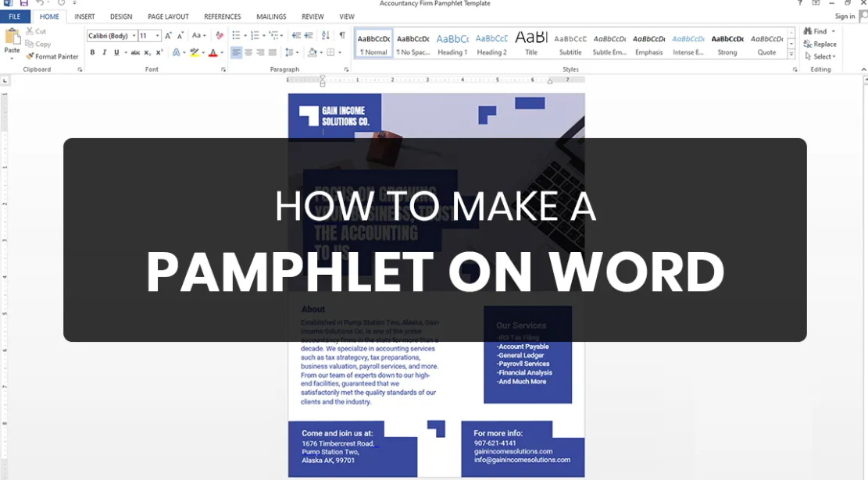Open the REVIEW tab

(x=313, y=16)
